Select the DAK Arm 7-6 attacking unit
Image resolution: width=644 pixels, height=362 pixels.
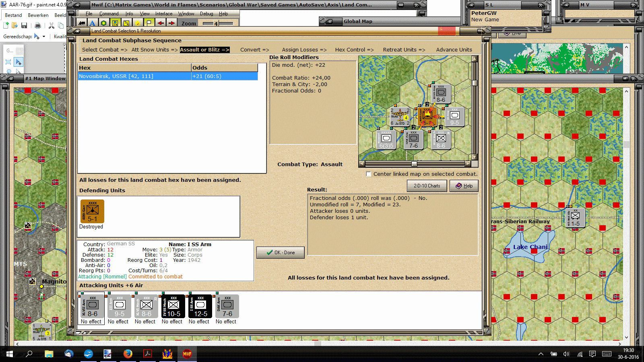[x=227, y=306]
